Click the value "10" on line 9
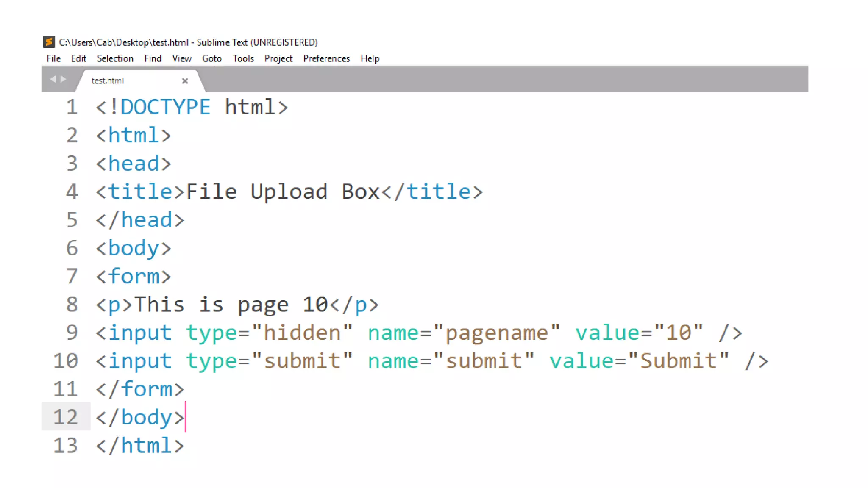This screenshot has height=488, width=868. pyautogui.click(x=679, y=333)
